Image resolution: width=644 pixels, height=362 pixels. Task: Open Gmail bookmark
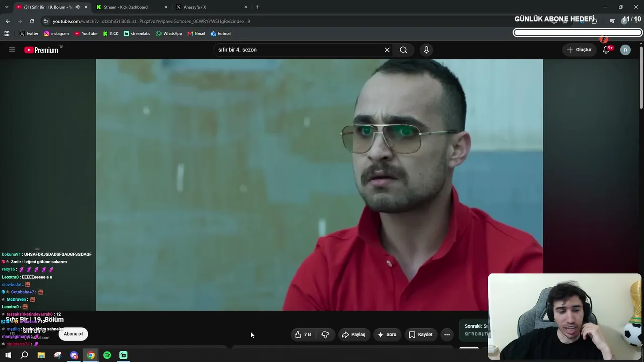point(196,34)
